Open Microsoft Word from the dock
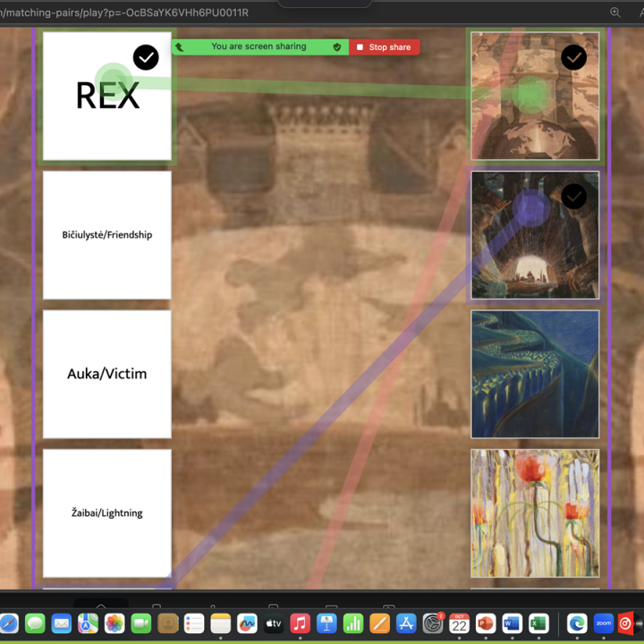The image size is (644, 644). tap(512, 623)
